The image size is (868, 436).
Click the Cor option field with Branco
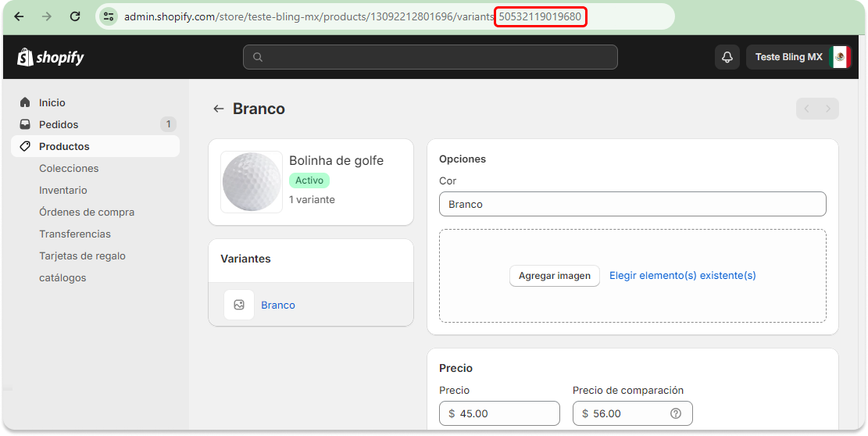click(633, 204)
